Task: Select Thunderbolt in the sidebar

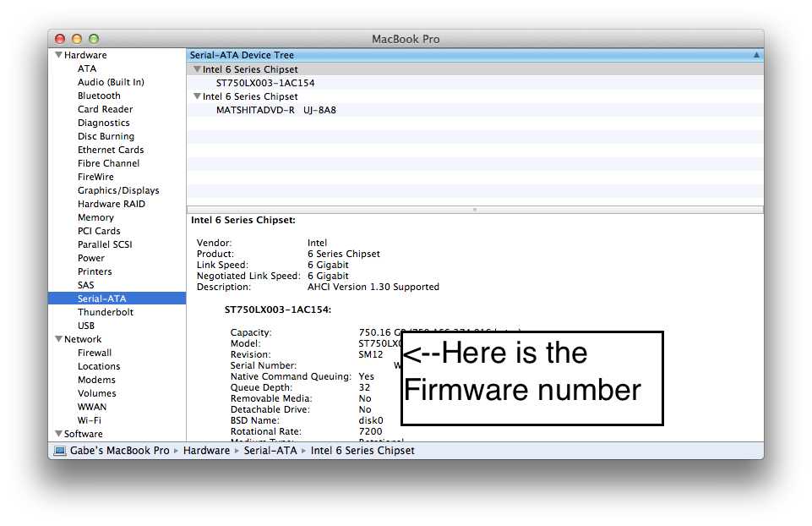Action: pyautogui.click(x=106, y=312)
